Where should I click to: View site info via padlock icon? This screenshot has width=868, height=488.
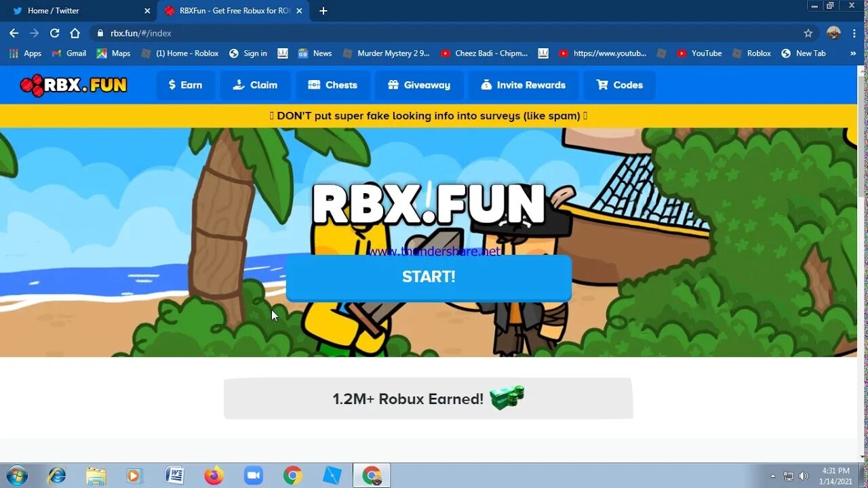click(x=100, y=33)
